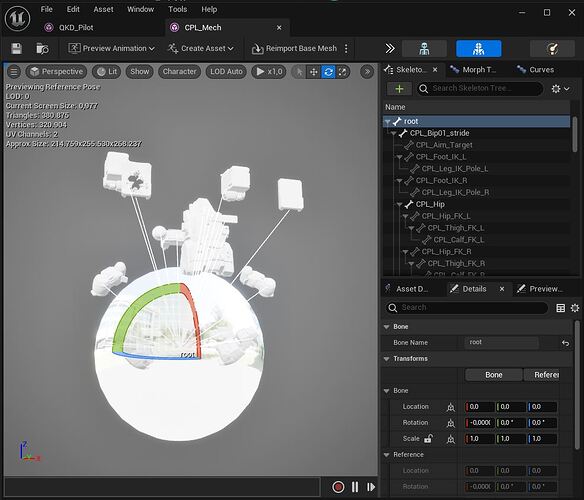The height and width of the screenshot is (500, 584).
Task: Open the viewport Show menu
Action: click(140, 72)
